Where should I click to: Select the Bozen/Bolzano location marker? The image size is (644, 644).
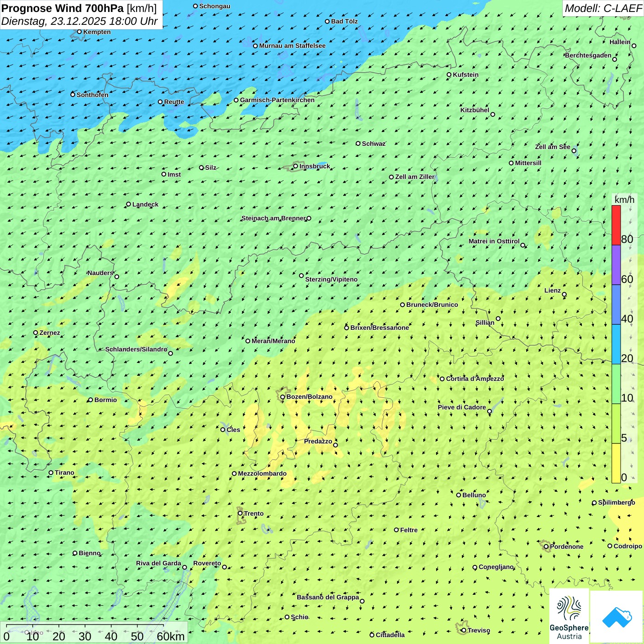(x=282, y=397)
